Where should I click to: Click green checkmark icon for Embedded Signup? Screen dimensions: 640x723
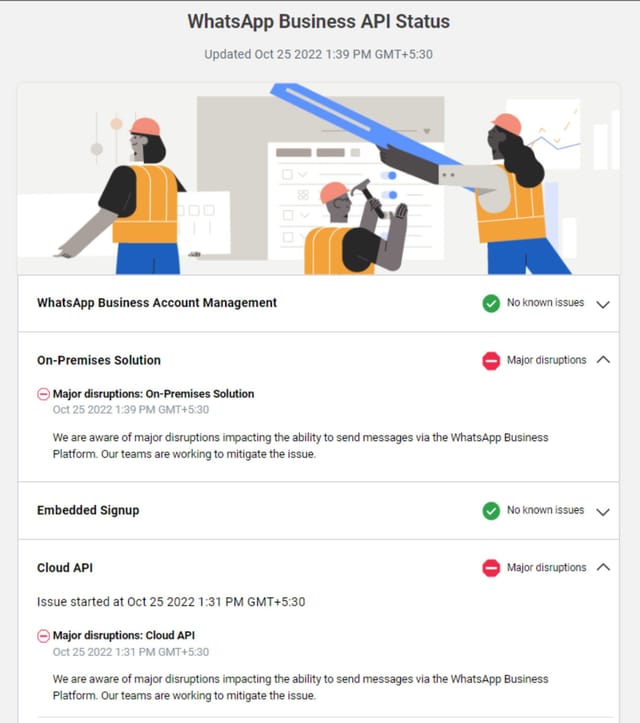[x=491, y=511]
